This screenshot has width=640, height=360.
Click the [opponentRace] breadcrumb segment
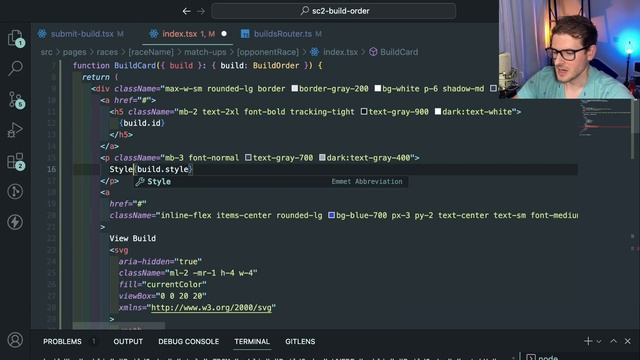268,52
